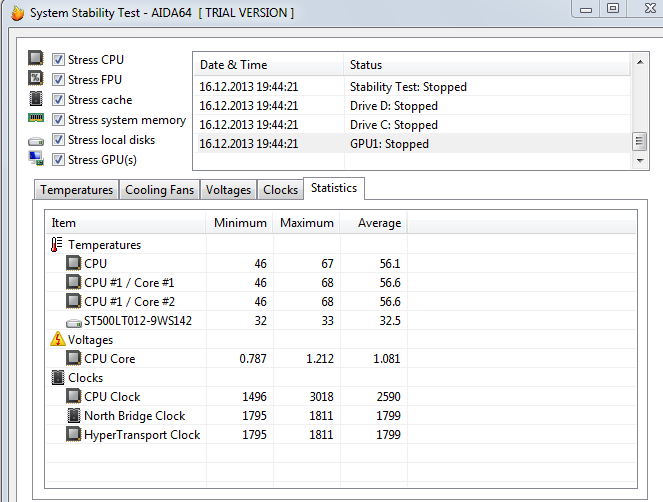Click the chip icon beside Stress cache

pos(36,98)
